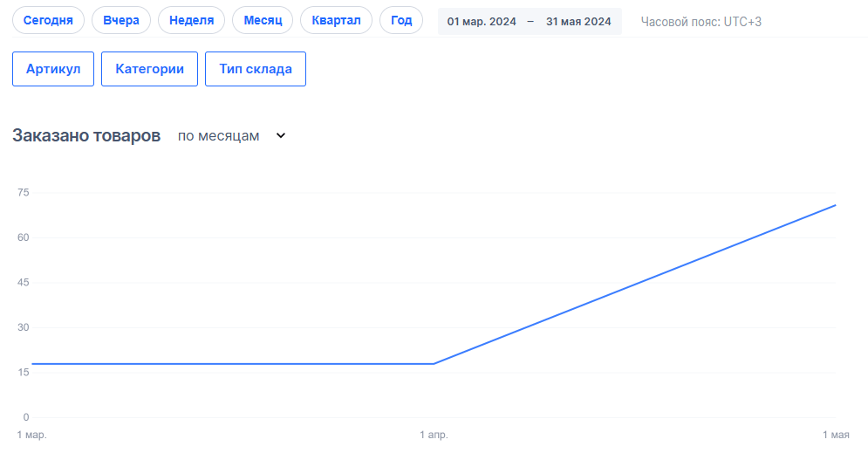Pick the Год period filter
The image size is (868, 467).
401,20
